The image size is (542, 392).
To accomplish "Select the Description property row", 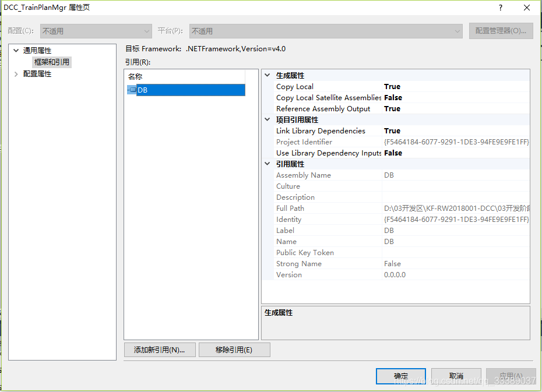I will [x=402, y=197].
